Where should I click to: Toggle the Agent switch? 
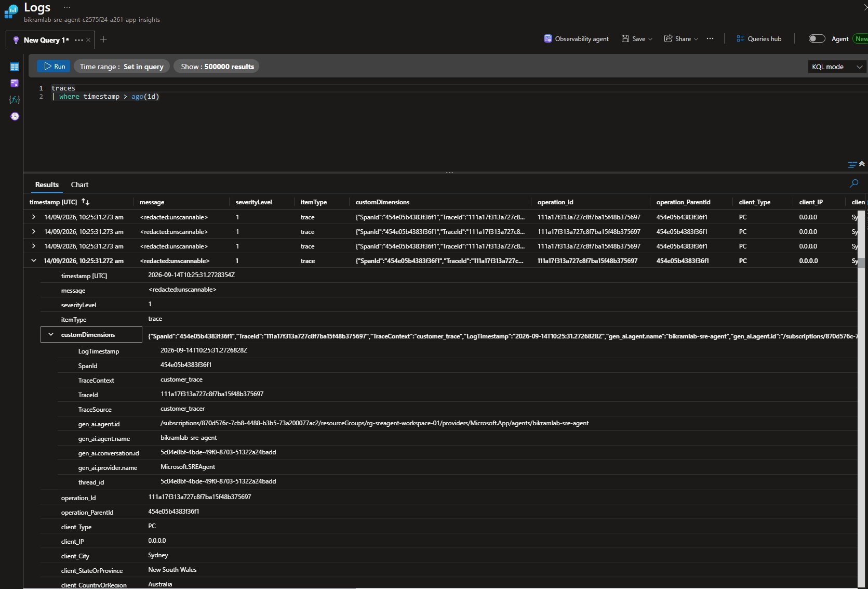pos(817,38)
